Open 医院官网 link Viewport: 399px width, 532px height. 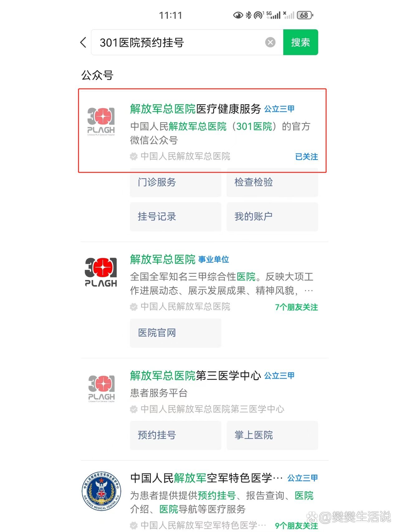point(175,333)
